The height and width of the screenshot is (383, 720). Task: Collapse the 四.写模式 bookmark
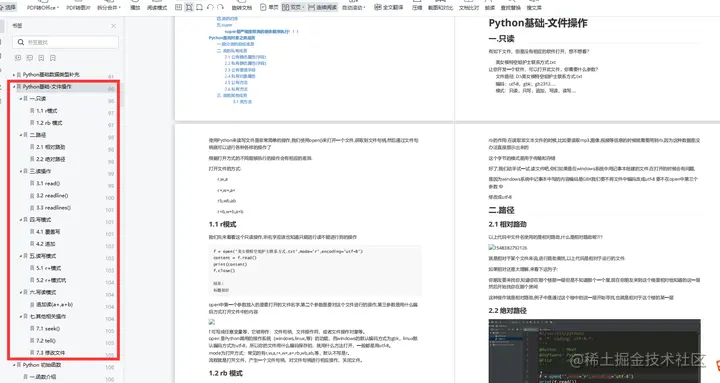click(x=21, y=220)
